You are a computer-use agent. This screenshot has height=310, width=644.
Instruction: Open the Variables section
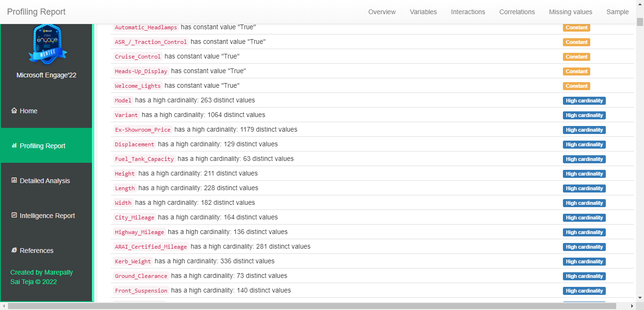coord(423,12)
